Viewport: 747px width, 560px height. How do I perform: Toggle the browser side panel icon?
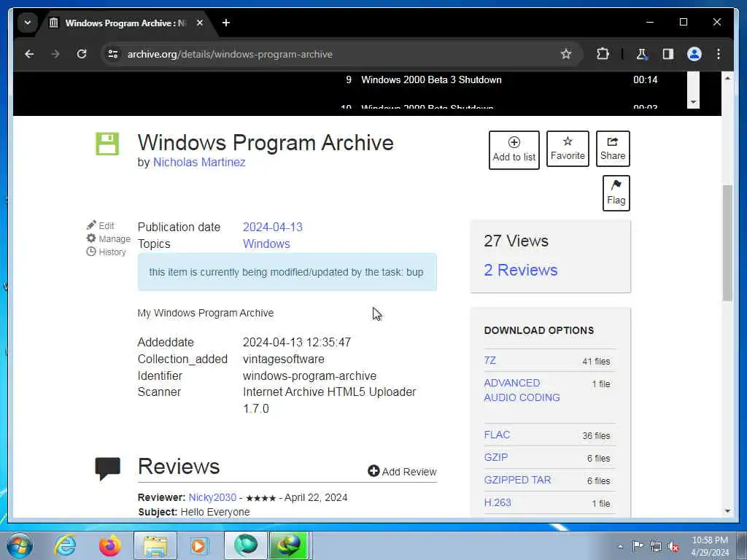point(668,54)
